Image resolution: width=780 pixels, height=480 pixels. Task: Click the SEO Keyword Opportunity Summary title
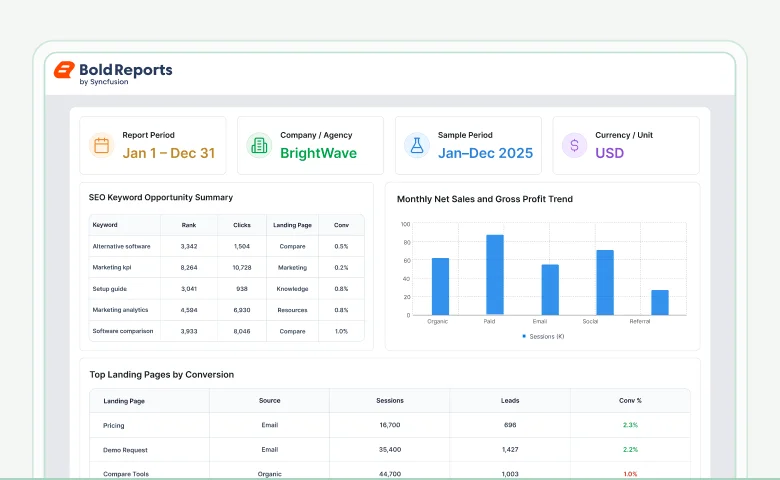161,197
